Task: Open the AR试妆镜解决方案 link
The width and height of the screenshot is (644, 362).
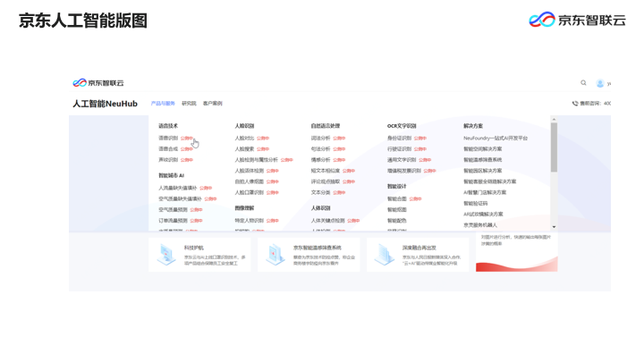Action: (483, 215)
